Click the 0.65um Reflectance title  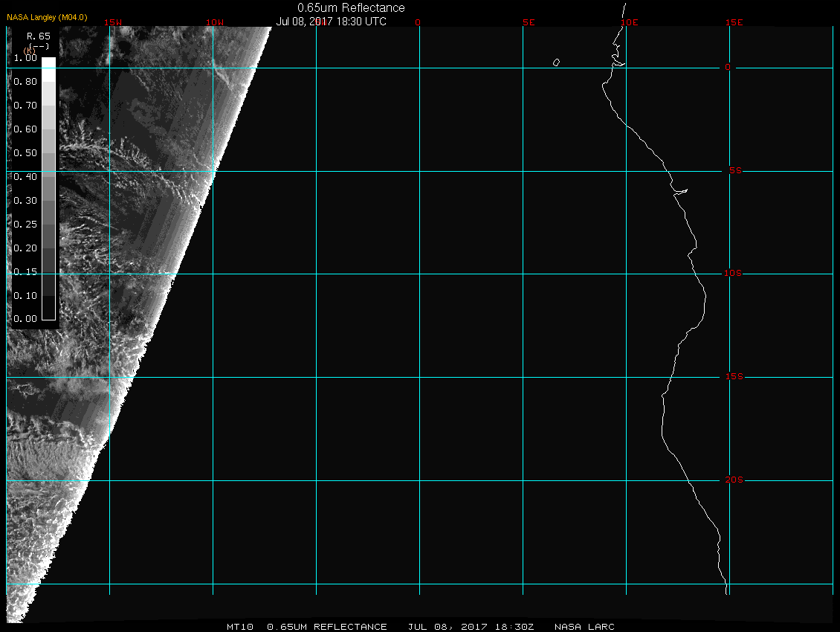(351, 8)
